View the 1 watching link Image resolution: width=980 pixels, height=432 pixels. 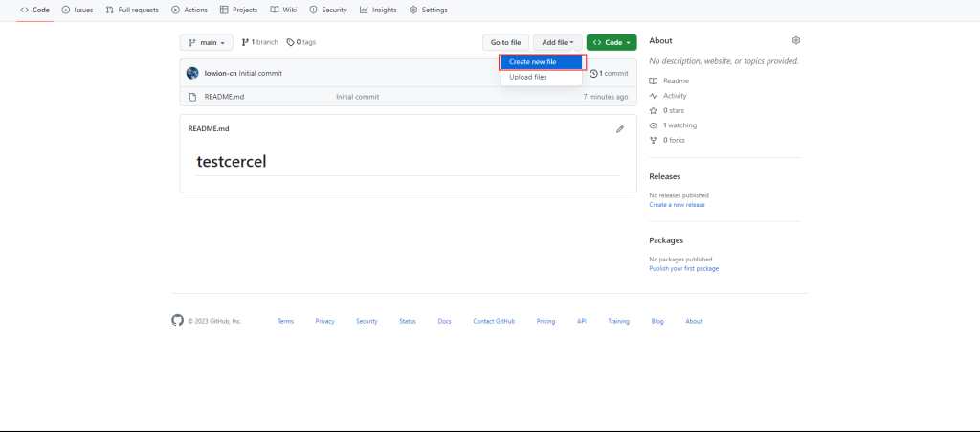click(x=680, y=125)
